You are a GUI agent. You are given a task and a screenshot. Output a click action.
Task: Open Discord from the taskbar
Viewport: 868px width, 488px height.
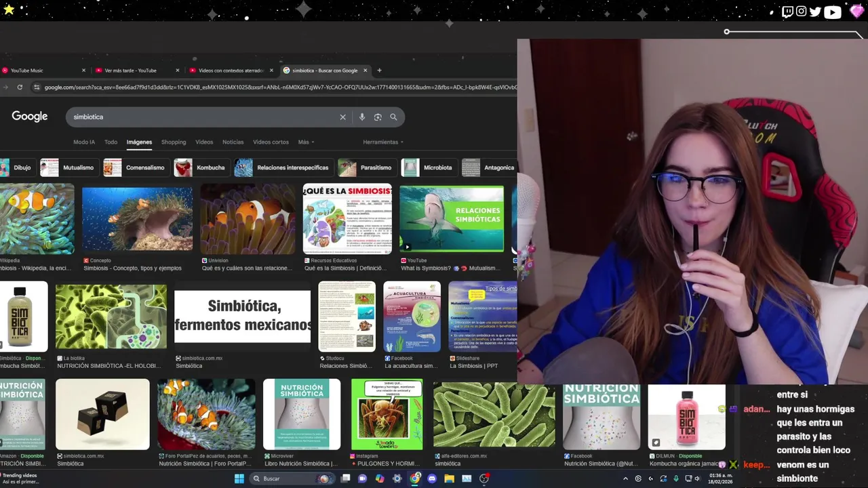coord(432,479)
